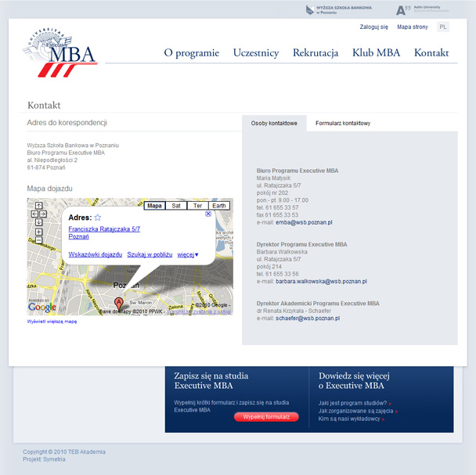
Task: Select the PL language selector
Action: (443, 27)
